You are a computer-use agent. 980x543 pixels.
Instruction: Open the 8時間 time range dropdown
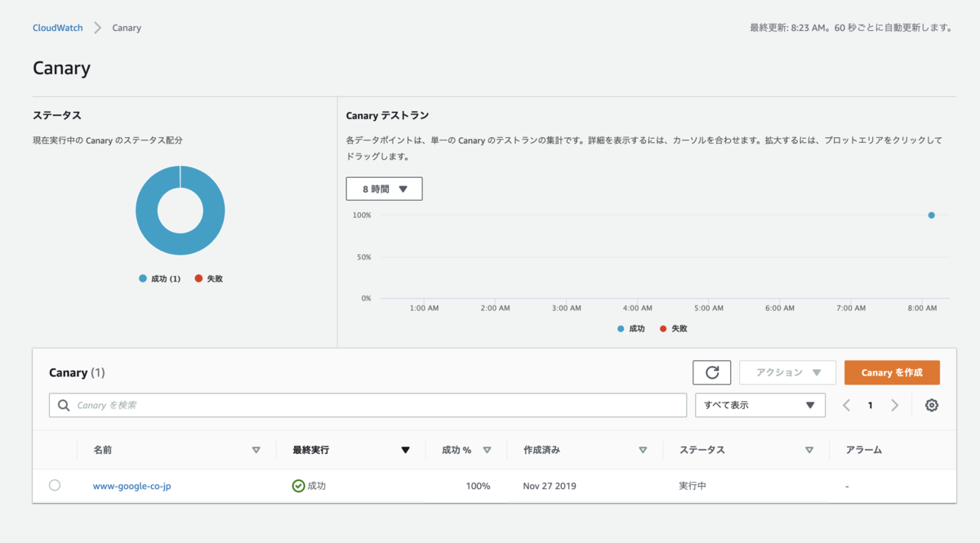[383, 188]
